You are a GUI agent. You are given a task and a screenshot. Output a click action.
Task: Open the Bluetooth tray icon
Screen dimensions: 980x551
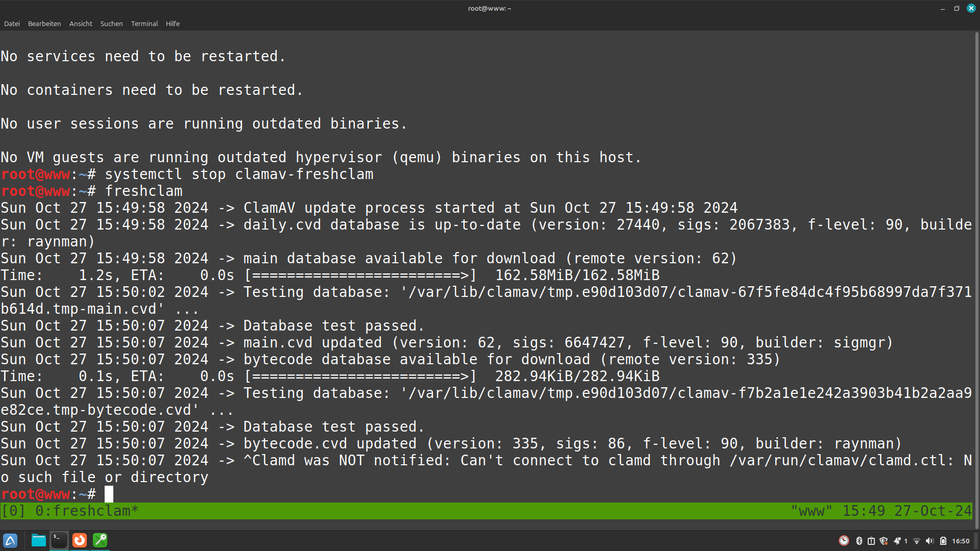tap(859, 541)
